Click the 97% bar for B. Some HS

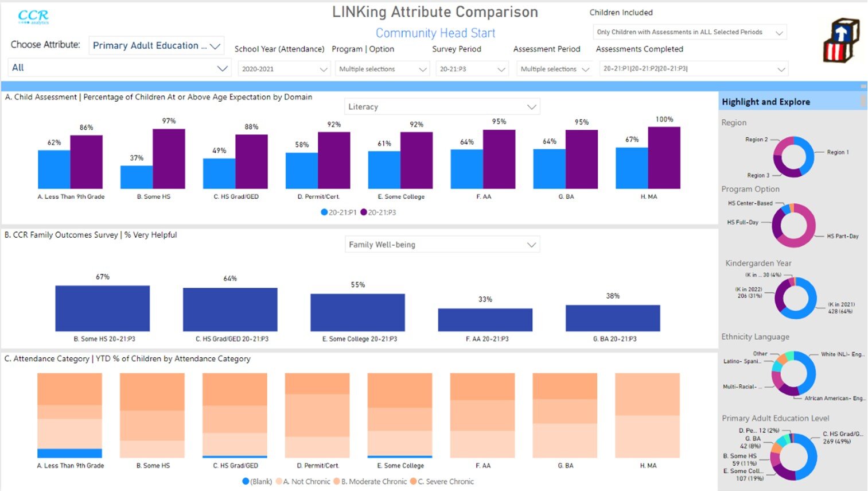click(169, 158)
